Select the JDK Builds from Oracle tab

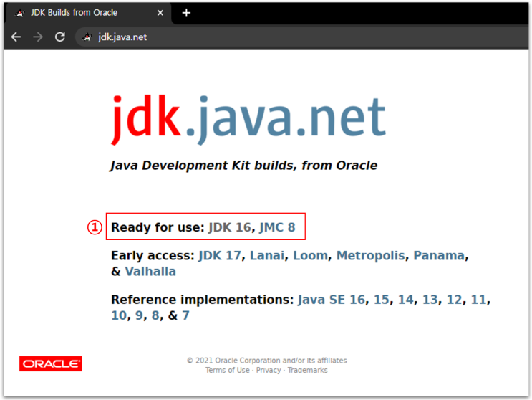coord(88,13)
